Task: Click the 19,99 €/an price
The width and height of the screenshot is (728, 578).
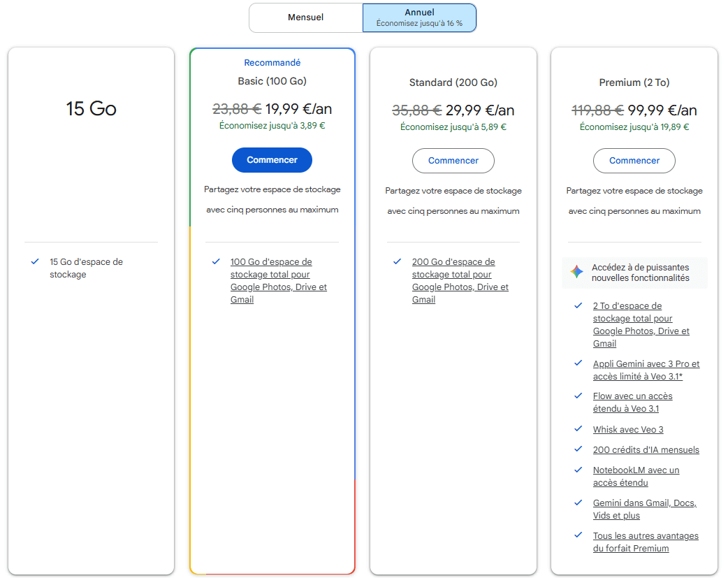Action: [x=298, y=109]
